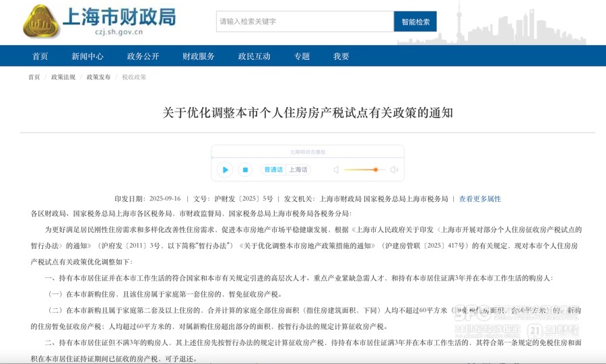
Task: Click the czj.sh.gov.cn site address text
Action: 119,32
